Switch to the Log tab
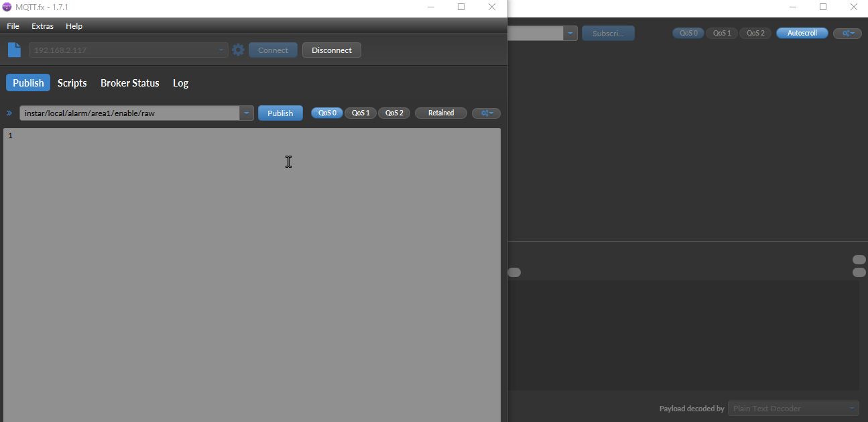 pyautogui.click(x=180, y=83)
